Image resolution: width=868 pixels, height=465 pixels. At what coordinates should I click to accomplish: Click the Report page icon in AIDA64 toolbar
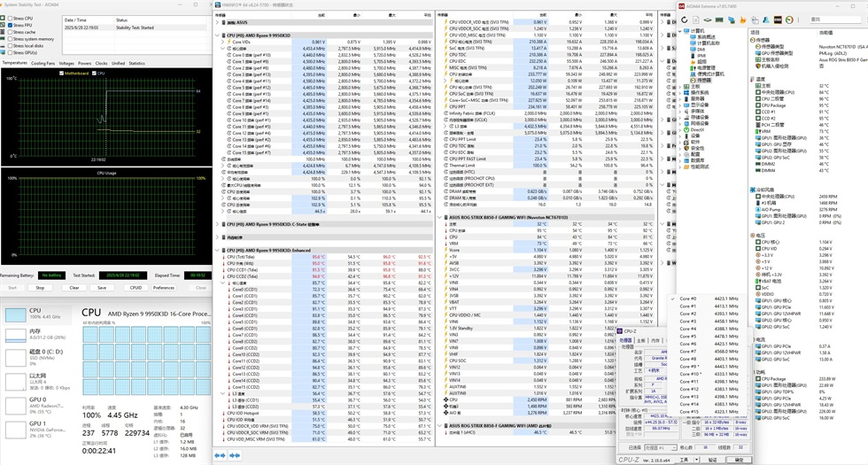click(x=696, y=19)
